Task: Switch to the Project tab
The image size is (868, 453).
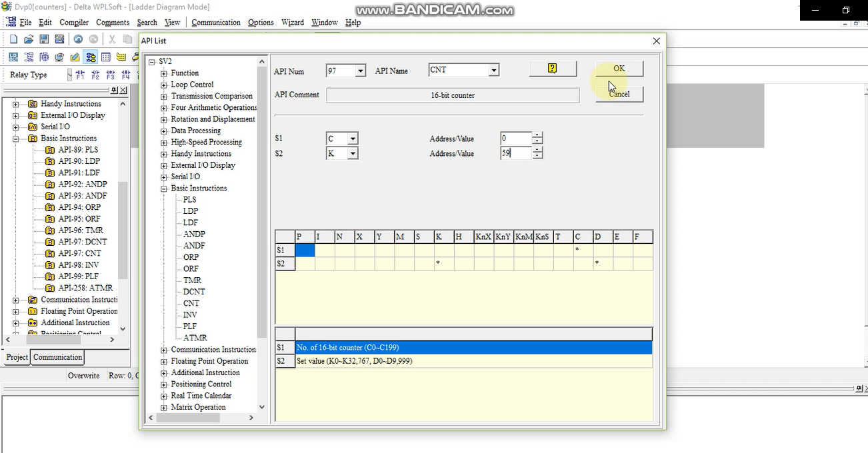Action: [17, 357]
